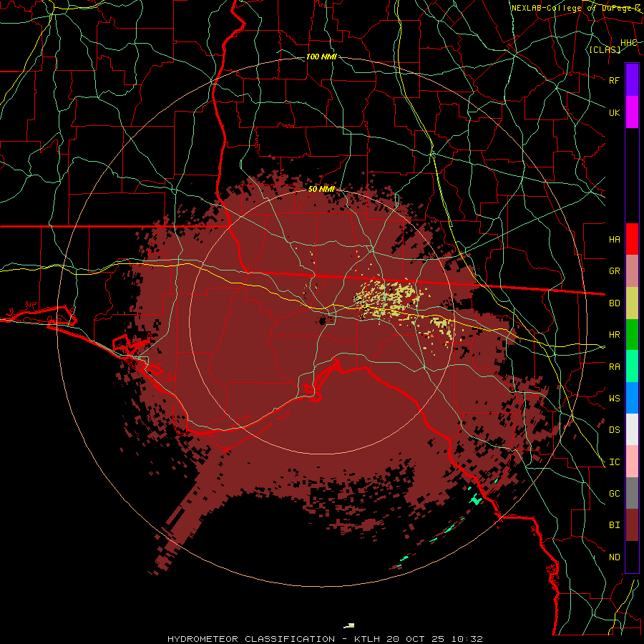Click the "[CLAS]" text near legend
This screenshot has height=644, width=644.
605,49
